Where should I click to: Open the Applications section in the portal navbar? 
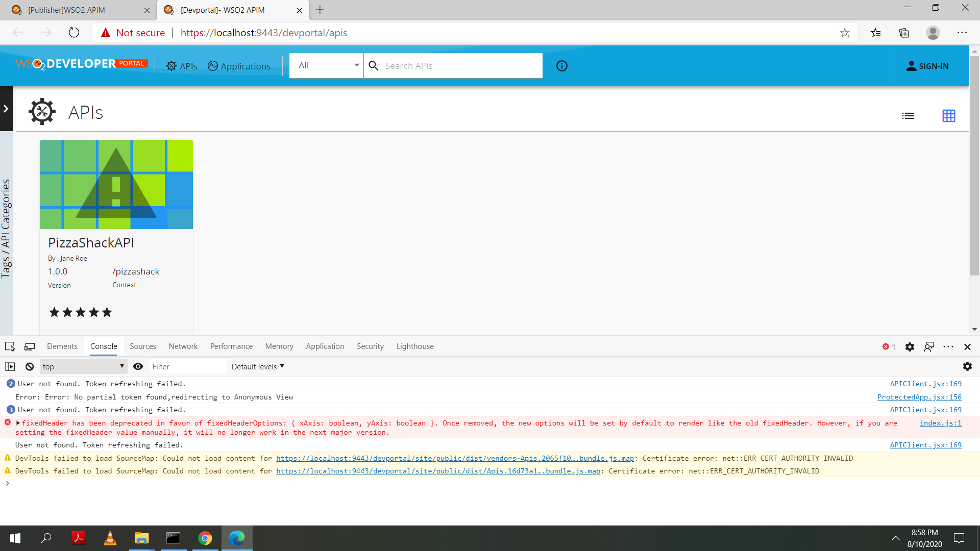[239, 66]
